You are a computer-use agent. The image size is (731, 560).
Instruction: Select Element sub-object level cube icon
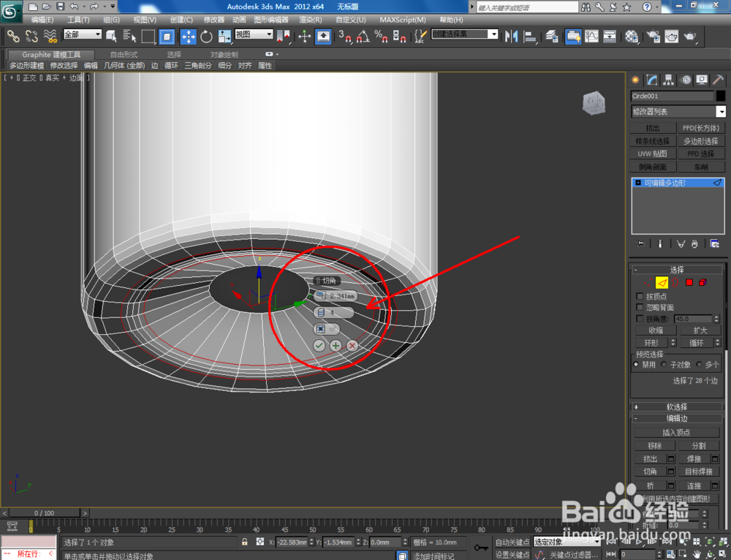pyautogui.click(x=703, y=283)
